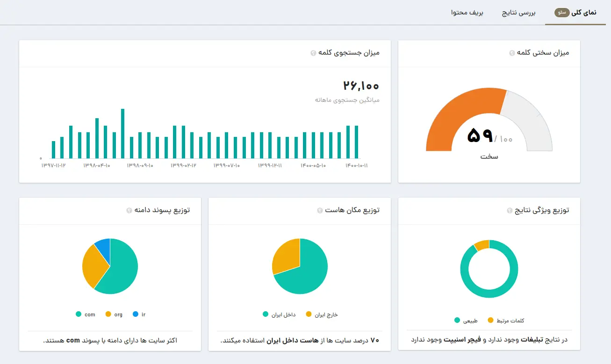The height and width of the screenshot is (364, 611).
Task: Click the ۵۹ difficulty score
Action: click(480, 136)
